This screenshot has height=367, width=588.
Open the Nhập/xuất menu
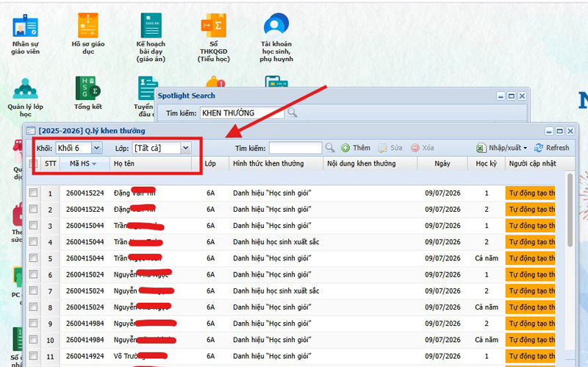pyautogui.click(x=501, y=148)
